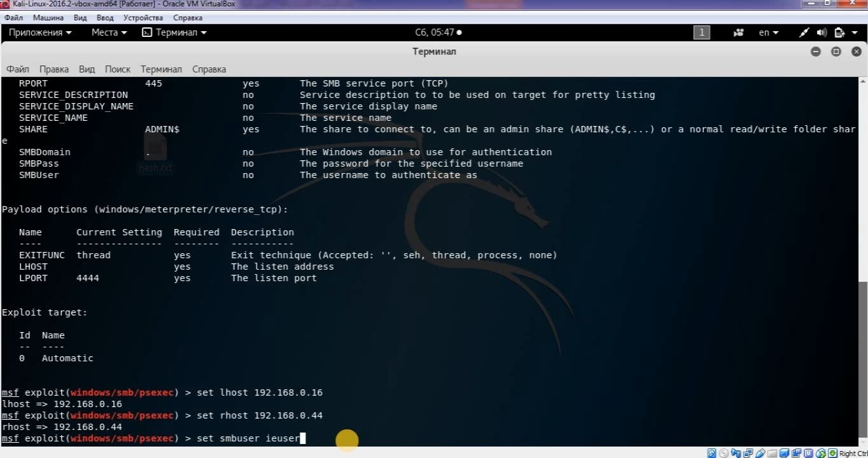Click the 'rhost => 192.168.0.44' output line
Image resolution: width=868 pixels, height=458 pixels.
point(62,427)
